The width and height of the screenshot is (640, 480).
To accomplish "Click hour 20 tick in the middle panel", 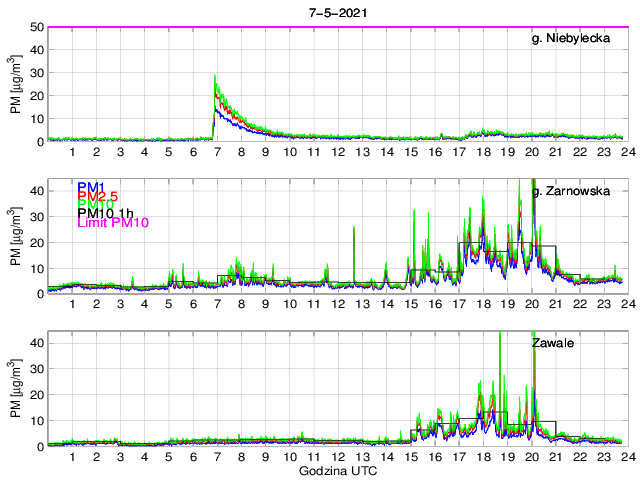I will tap(531, 305).
